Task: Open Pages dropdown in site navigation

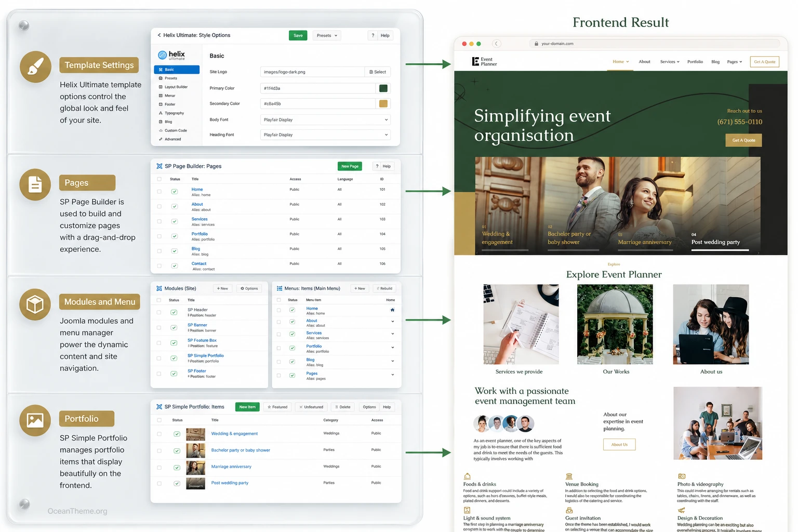Action: click(x=735, y=62)
